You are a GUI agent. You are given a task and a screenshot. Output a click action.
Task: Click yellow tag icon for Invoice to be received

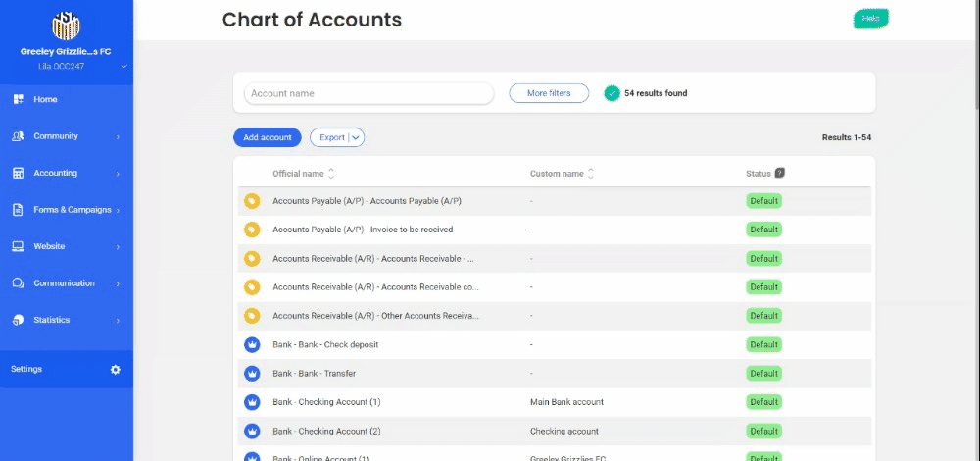tap(251, 230)
